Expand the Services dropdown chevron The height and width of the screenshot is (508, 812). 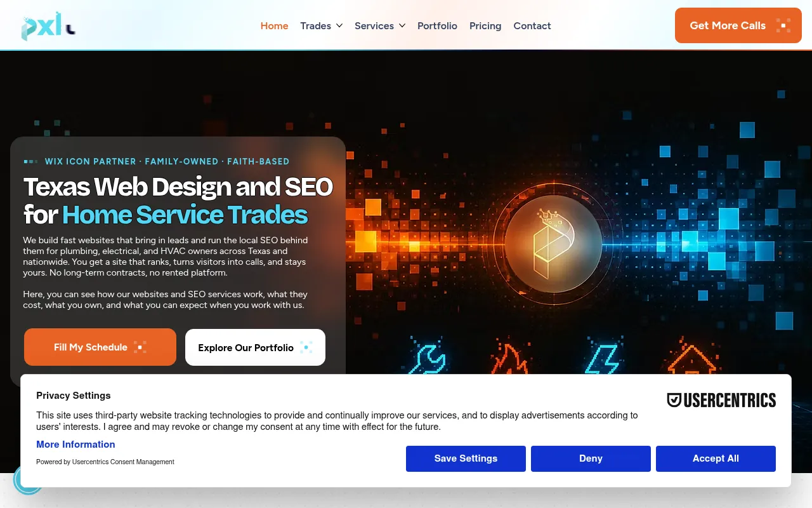402,26
